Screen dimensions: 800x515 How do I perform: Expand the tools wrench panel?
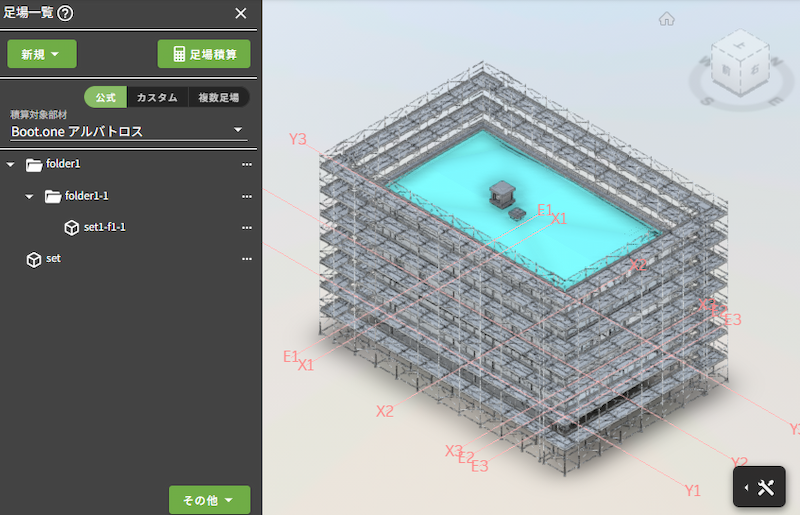coord(766,488)
